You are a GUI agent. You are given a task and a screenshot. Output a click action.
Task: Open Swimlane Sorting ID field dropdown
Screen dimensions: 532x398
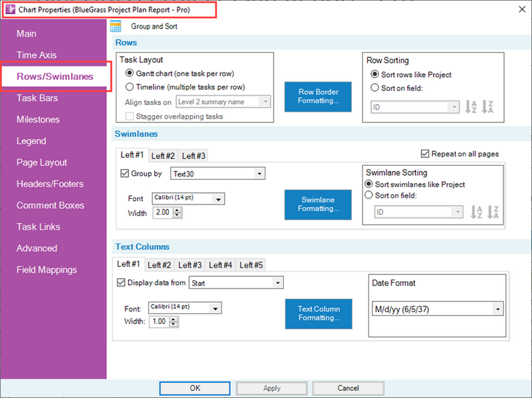419,212
